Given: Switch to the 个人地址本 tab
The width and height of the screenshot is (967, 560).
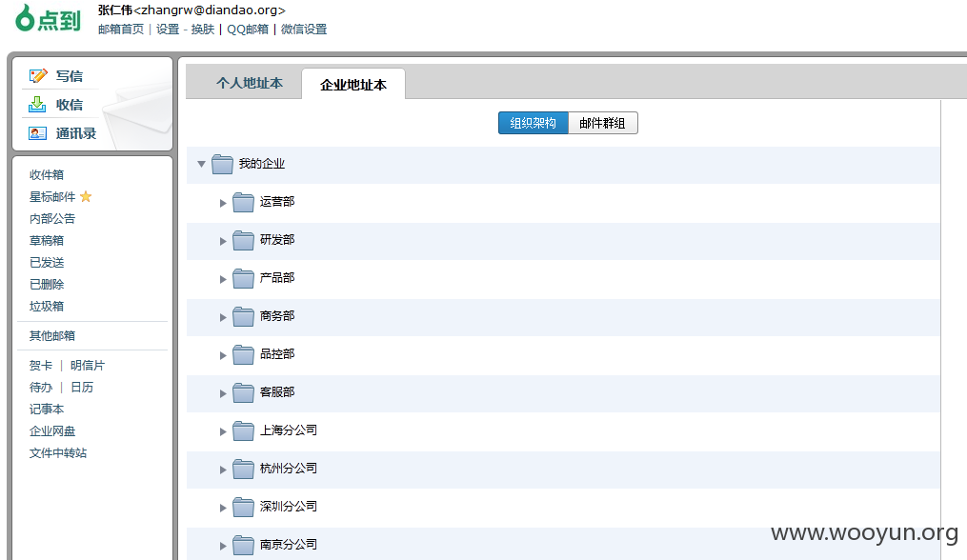Looking at the screenshot, I should (250, 83).
